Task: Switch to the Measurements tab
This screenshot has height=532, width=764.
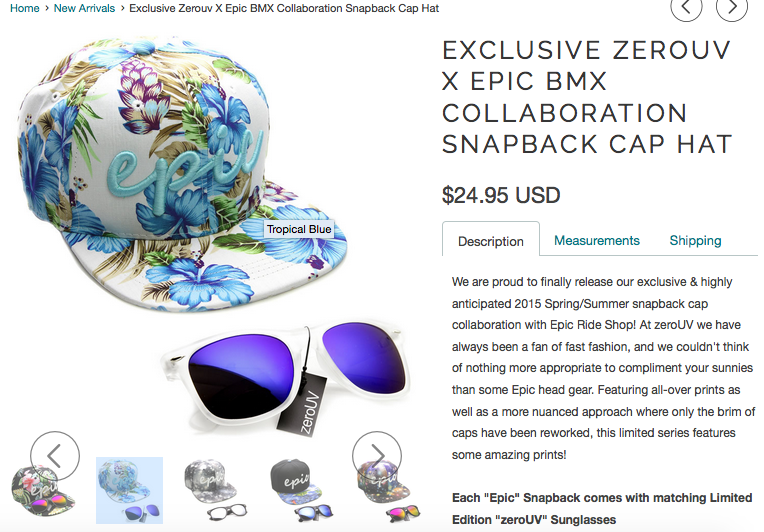Action: (596, 240)
